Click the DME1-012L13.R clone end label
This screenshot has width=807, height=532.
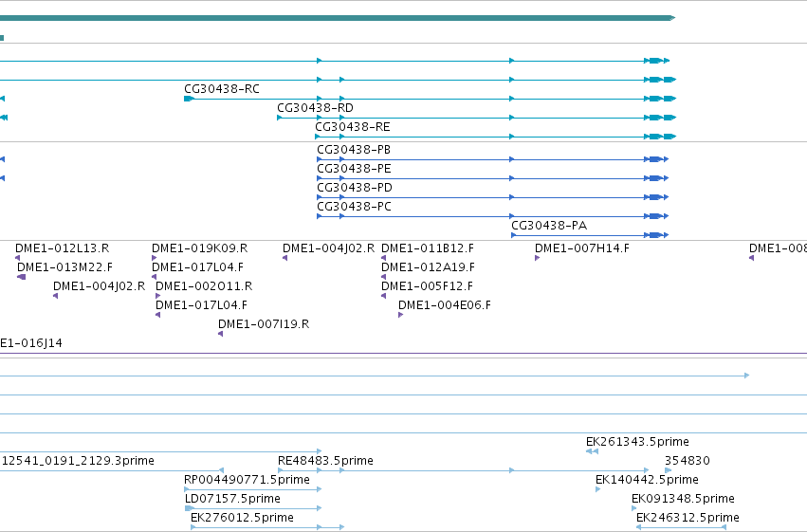[63, 248]
